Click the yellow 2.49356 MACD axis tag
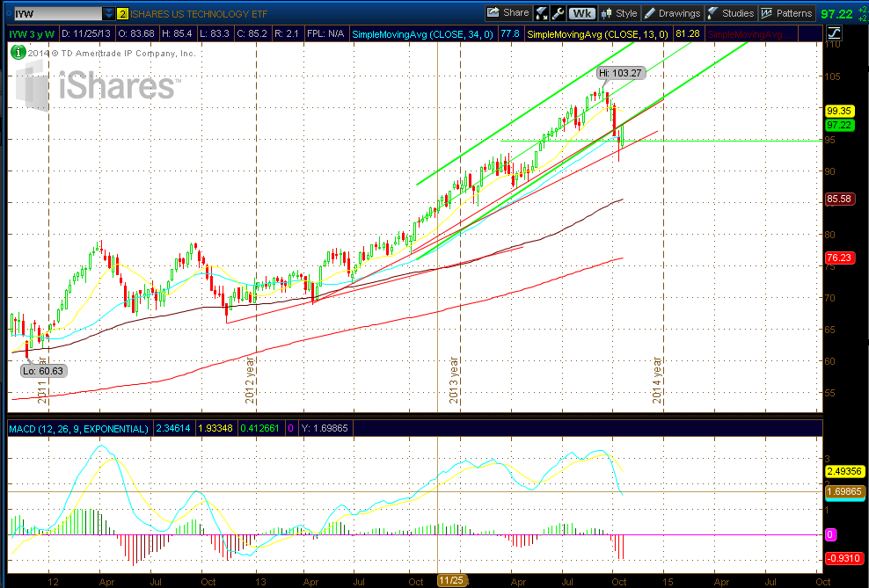Viewport: 869px width, 588px height. [x=844, y=471]
